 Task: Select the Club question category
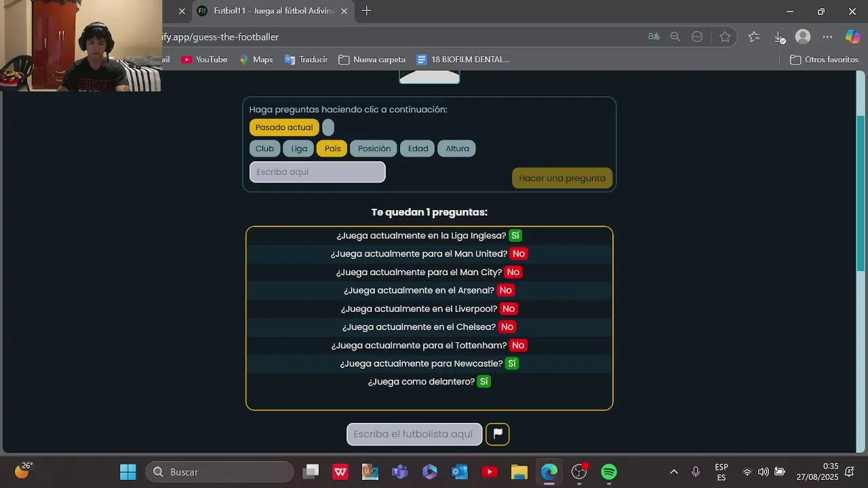tap(264, 148)
